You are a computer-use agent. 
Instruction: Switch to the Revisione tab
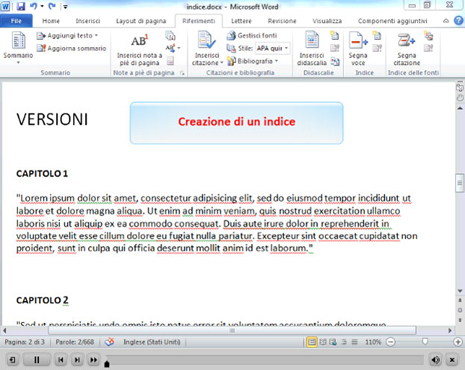coord(282,21)
